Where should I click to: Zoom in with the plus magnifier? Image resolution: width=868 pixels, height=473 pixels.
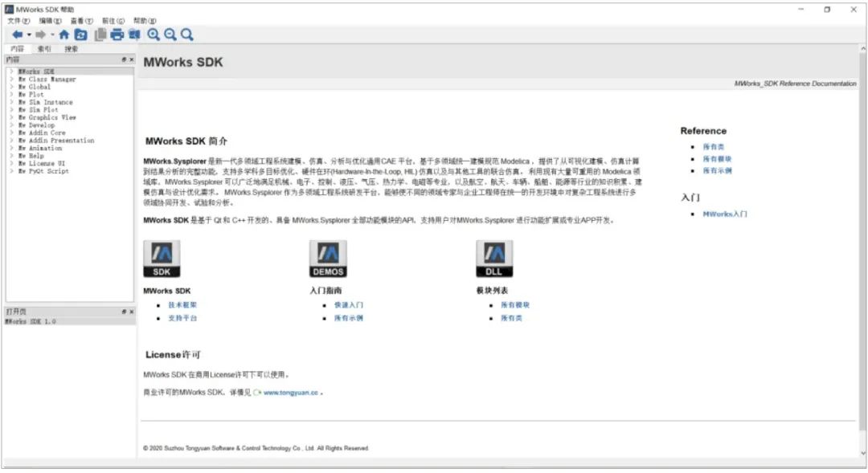(154, 35)
